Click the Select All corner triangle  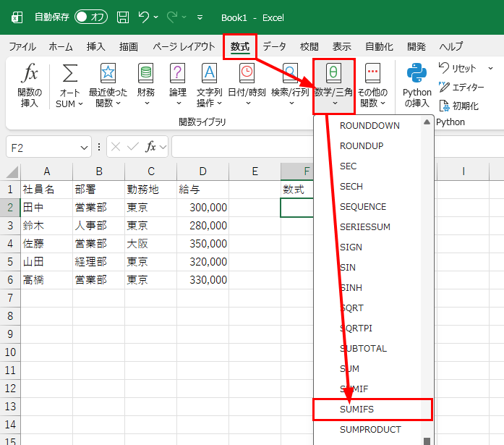[12, 171]
